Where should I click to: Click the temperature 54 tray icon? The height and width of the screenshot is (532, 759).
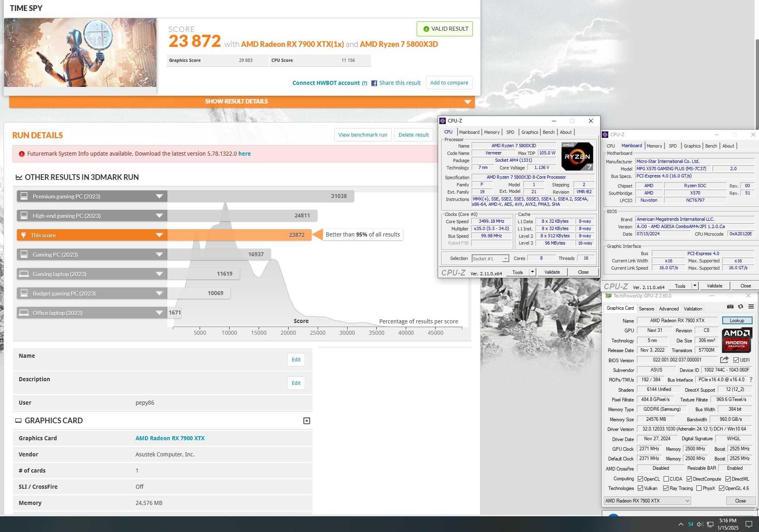tap(691, 524)
